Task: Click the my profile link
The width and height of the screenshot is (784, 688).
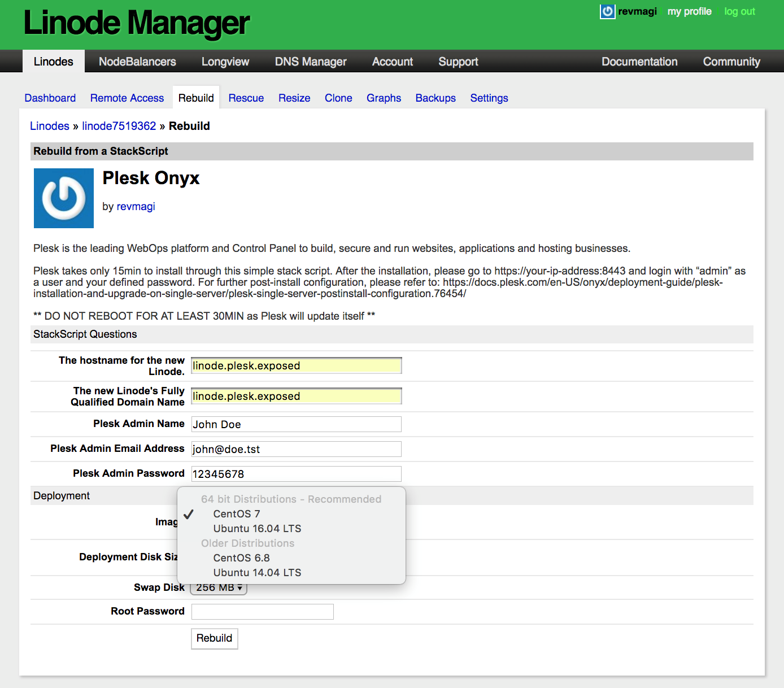Action: (x=689, y=11)
